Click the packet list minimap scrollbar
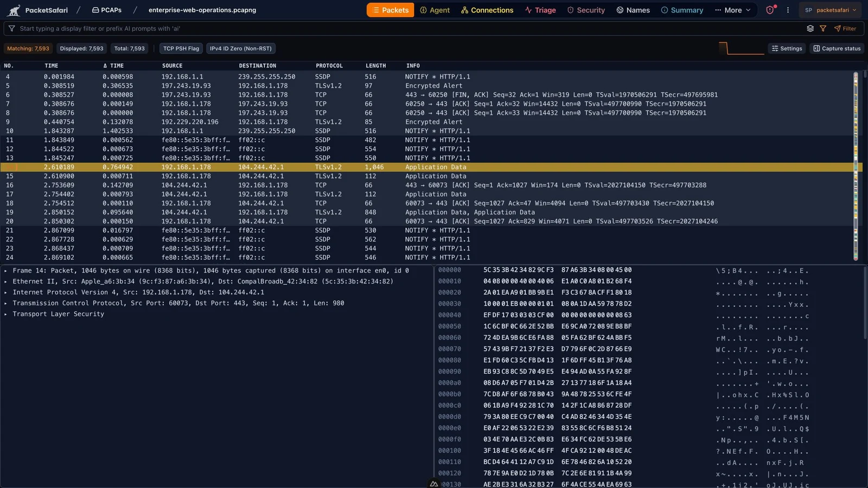The image size is (868, 488). 856,166
